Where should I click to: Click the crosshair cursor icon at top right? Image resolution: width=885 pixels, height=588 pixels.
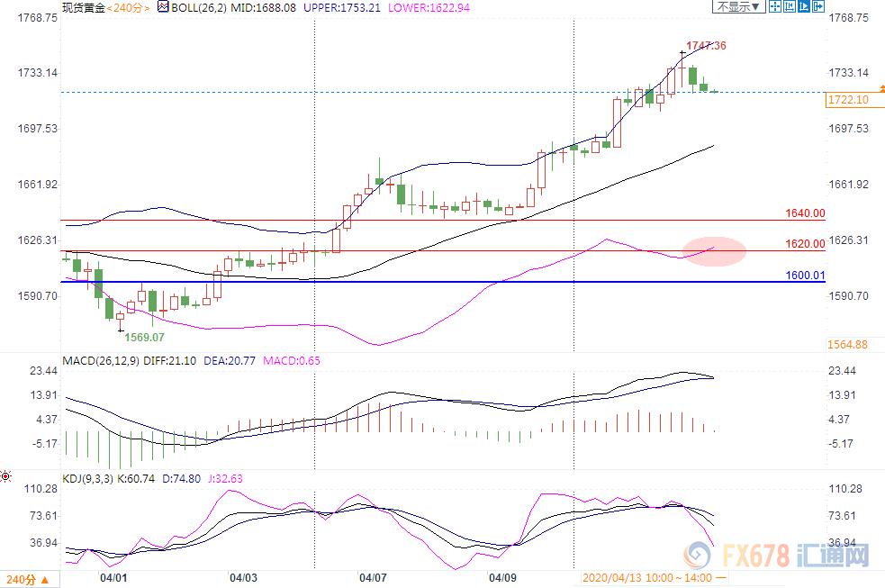tap(775, 6)
